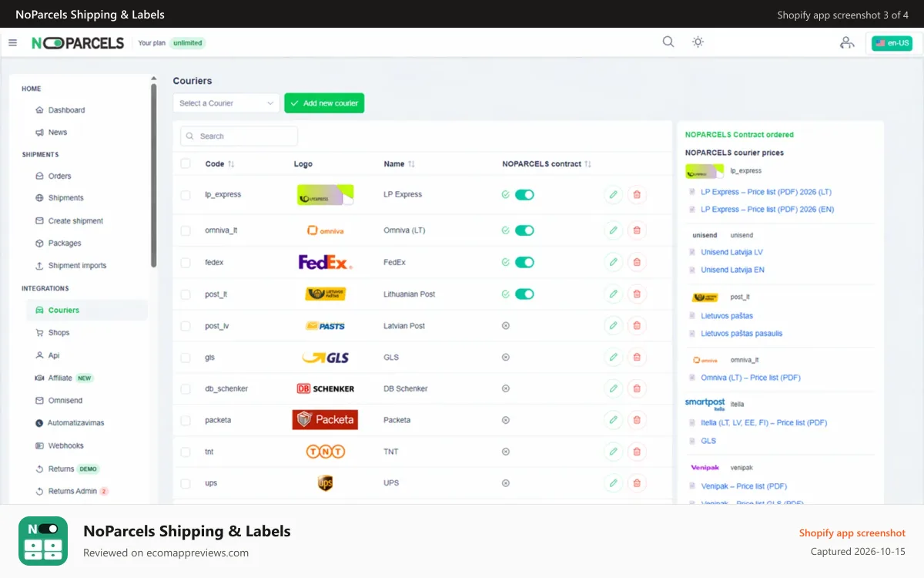Open Itella (LT, LV, EE, FI) price list link
Screen dimensions: 924x578
point(764,422)
